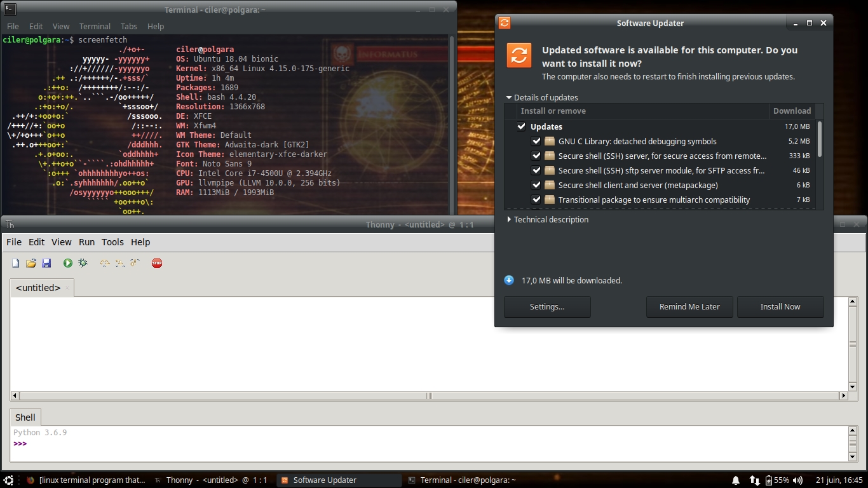Open the Tabs menu in Terminal
Viewport: 868px width, 488px height.
tap(129, 26)
